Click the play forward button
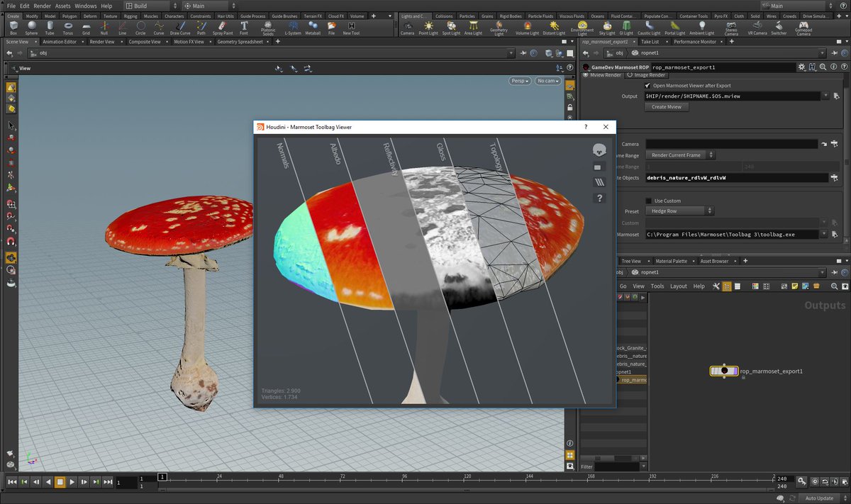This screenshot has width=851, height=504. [x=72, y=482]
